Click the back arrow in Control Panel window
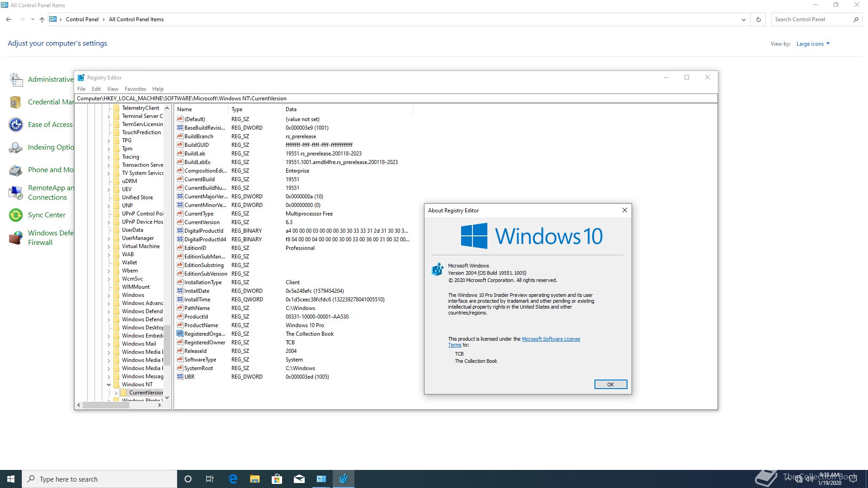 9,19
